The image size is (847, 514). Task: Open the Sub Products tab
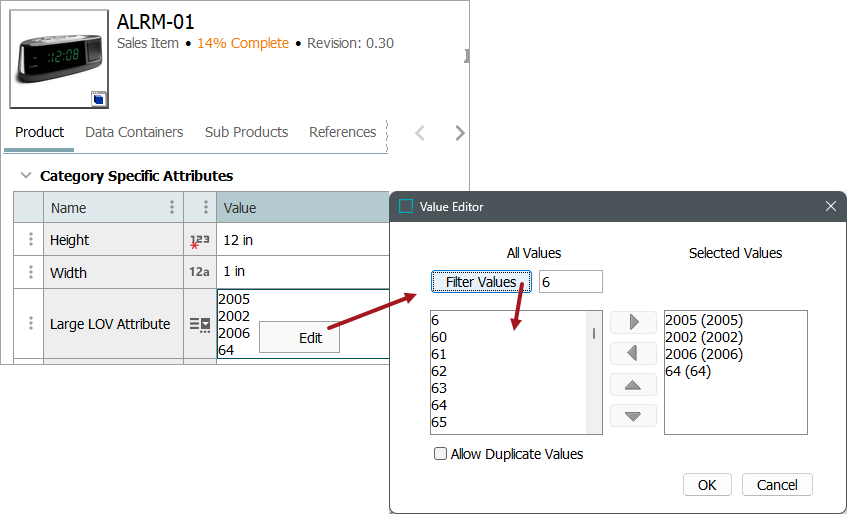pos(246,132)
